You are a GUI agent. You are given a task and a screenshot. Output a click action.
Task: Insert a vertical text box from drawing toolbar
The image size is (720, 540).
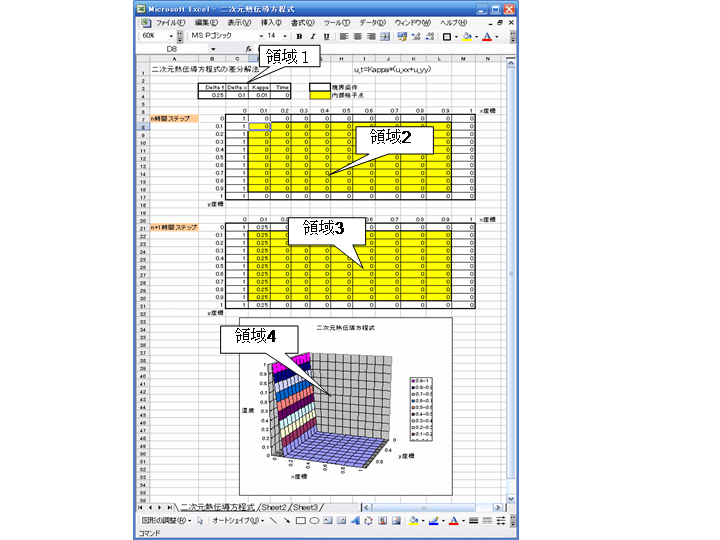click(341, 520)
